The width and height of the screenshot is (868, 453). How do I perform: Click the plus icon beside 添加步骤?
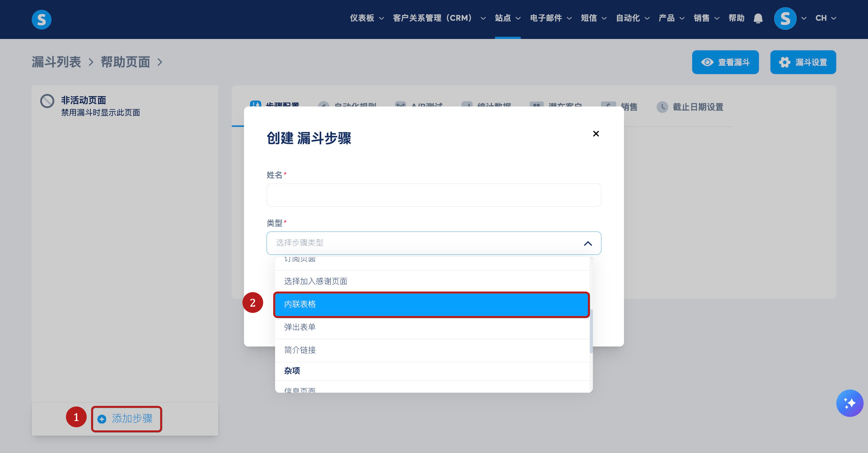(102, 419)
